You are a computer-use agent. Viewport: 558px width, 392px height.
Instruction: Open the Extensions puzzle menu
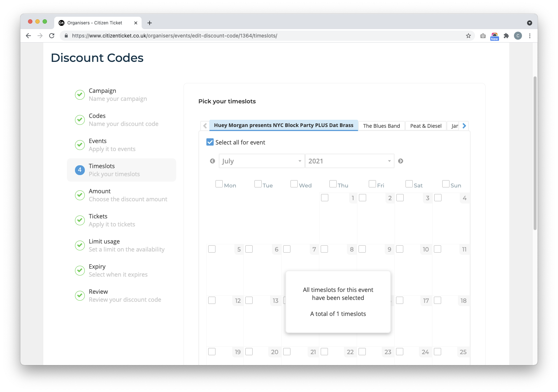tap(506, 36)
